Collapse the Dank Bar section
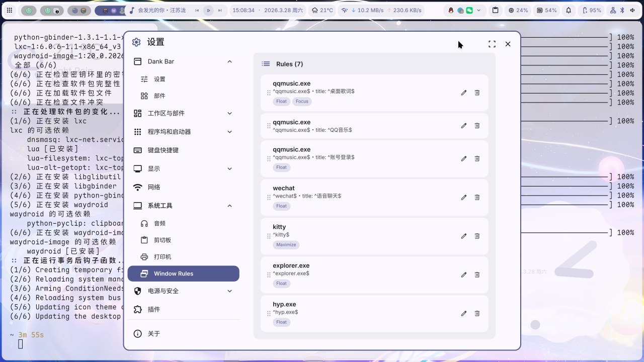Viewport: 644px width, 362px height. click(x=229, y=61)
